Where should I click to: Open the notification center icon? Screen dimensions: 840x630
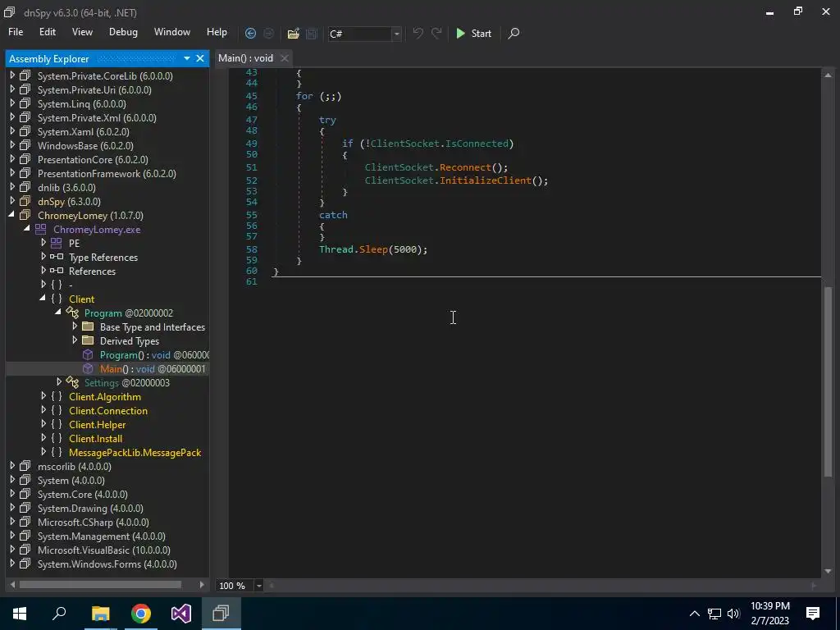tap(813, 613)
